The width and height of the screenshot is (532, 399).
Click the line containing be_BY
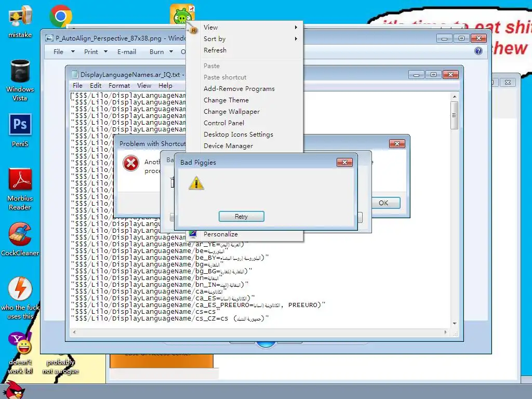[170, 258]
